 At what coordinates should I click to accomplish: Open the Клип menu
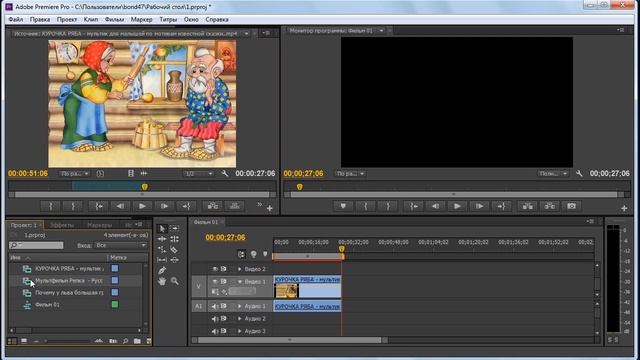point(91,19)
